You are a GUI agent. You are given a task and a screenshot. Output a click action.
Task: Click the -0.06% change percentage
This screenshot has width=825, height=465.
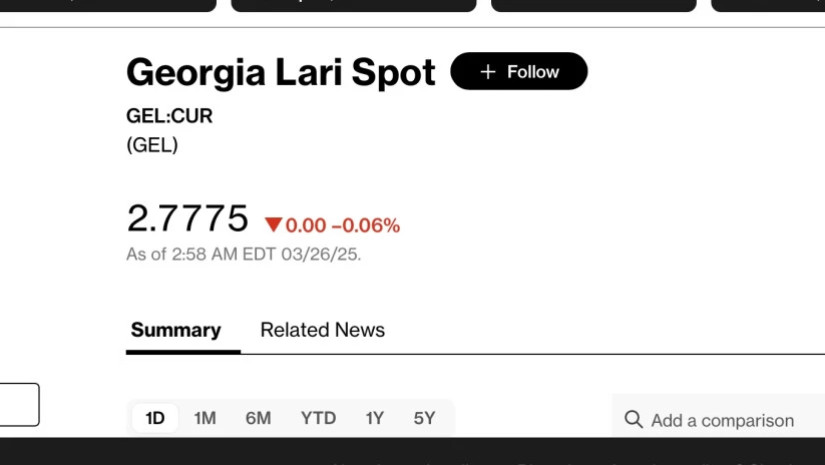366,226
